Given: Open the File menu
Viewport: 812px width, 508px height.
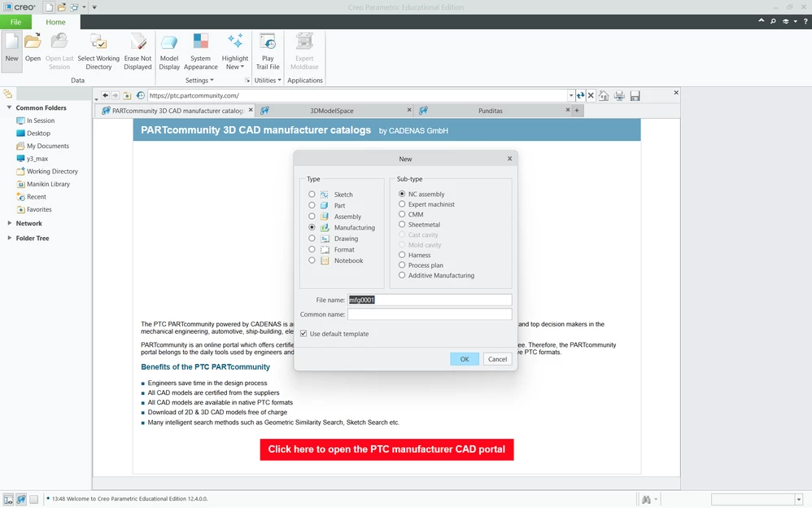Looking at the screenshot, I should pyautogui.click(x=15, y=22).
